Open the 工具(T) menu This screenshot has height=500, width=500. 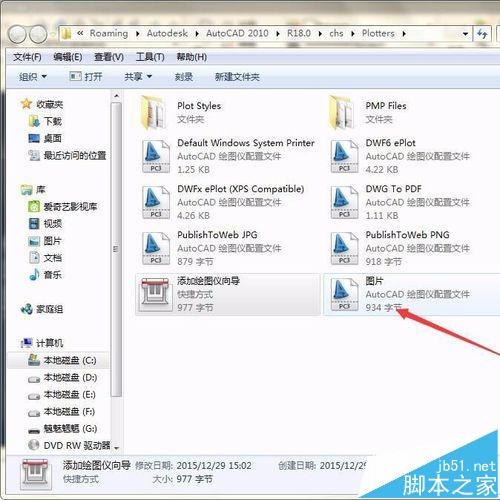[150, 57]
